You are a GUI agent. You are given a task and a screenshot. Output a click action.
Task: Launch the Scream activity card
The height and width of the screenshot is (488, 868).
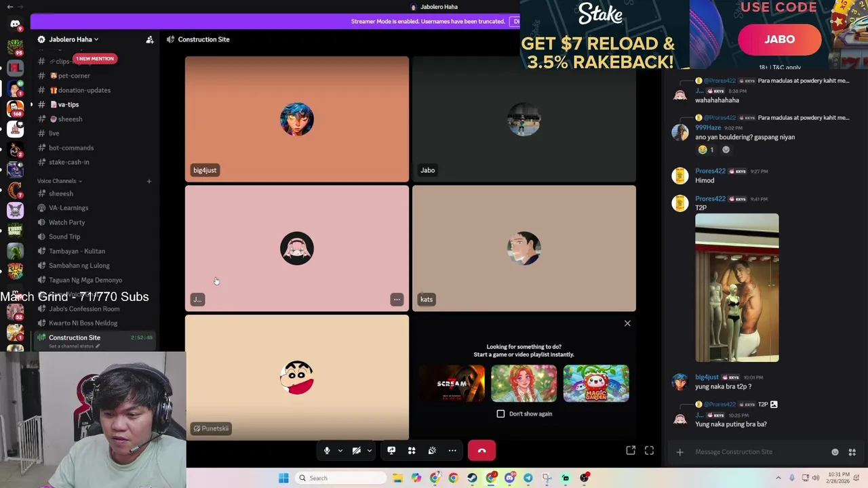tap(452, 384)
